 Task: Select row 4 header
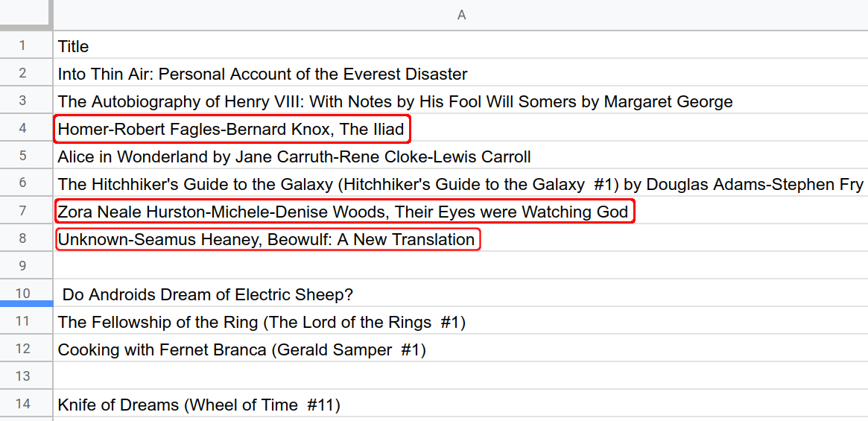pos(23,128)
